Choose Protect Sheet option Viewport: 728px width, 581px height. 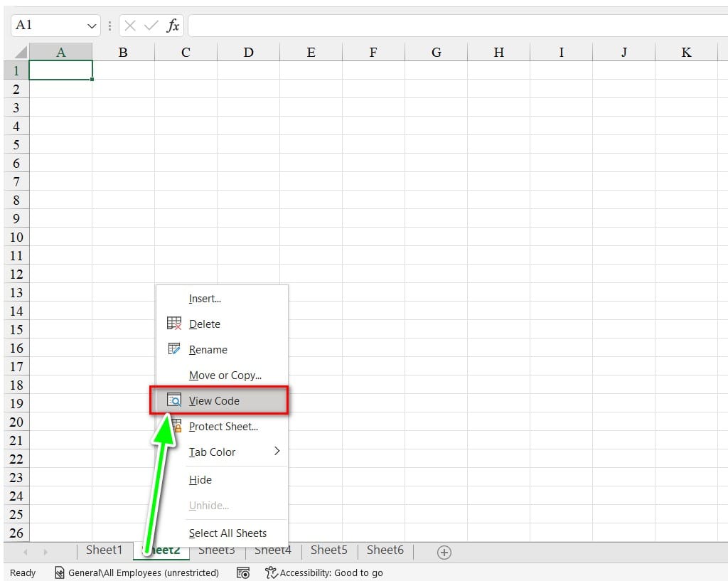tap(223, 426)
